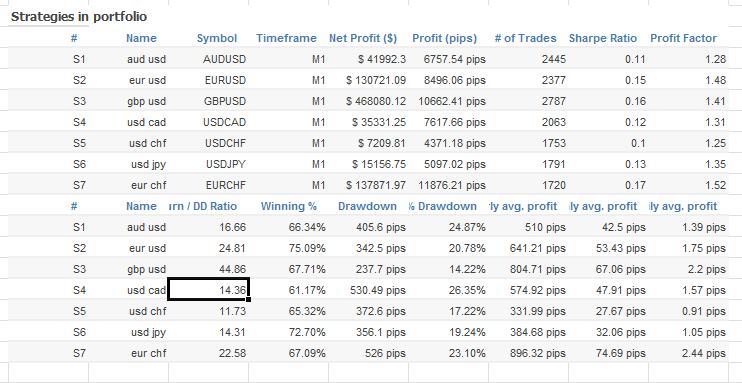Click the 'Symbol' column header
The height and width of the screenshot is (383, 742).
217,38
